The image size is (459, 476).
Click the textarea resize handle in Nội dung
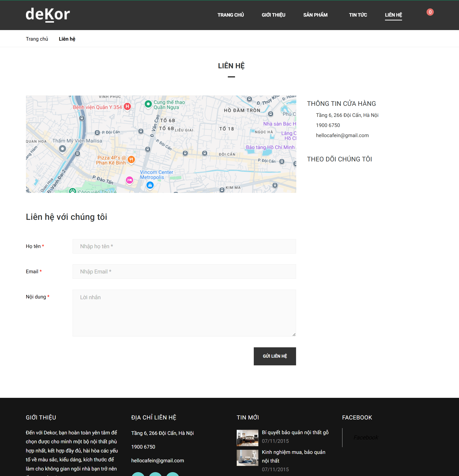[x=294, y=334]
